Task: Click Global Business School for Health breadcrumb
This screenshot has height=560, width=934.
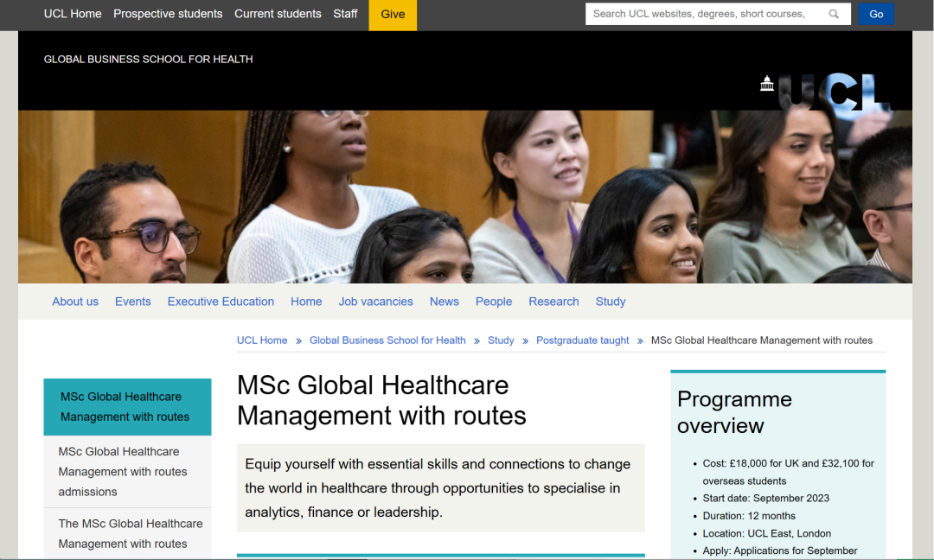Action: point(387,340)
